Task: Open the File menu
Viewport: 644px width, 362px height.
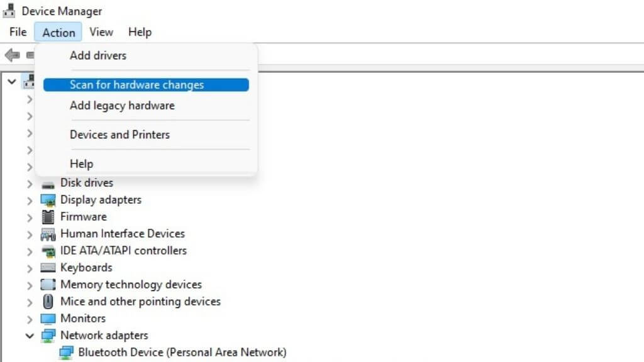Action: pyautogui.click(x=18, y=32)
